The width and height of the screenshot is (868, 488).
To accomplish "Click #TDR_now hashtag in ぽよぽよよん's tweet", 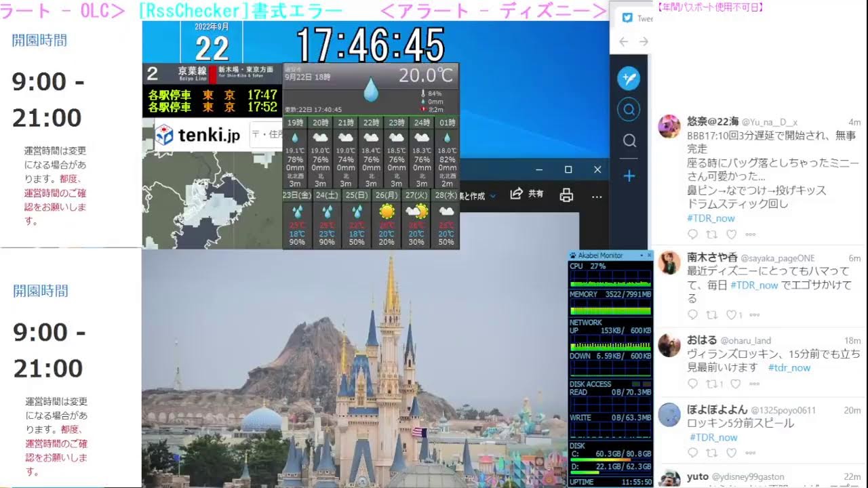I will click(x=713, y=437).
